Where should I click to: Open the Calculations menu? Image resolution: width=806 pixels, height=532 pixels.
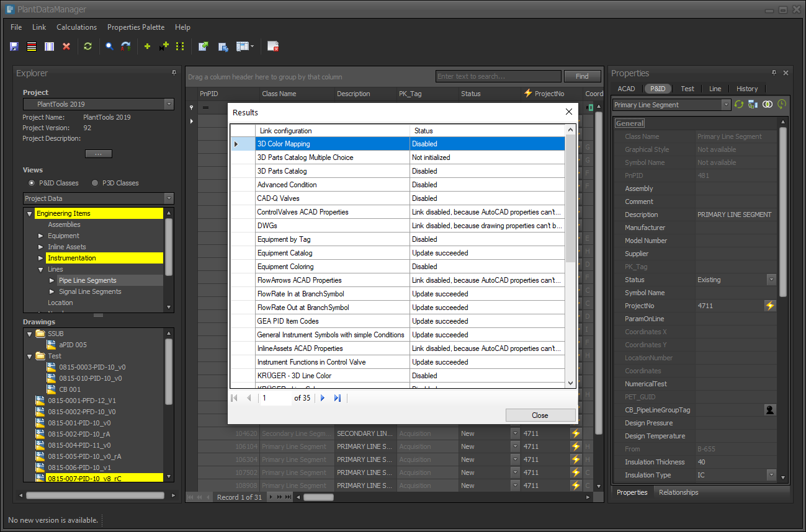77,27
